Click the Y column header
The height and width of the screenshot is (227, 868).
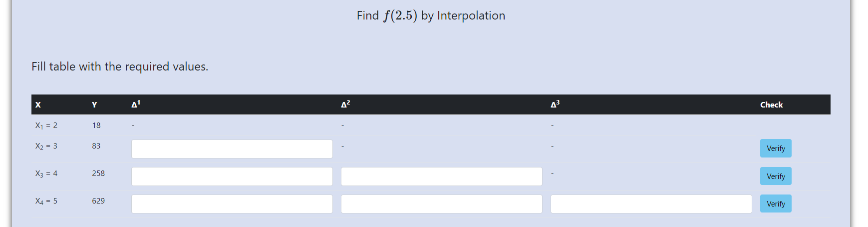coord(94,105)
